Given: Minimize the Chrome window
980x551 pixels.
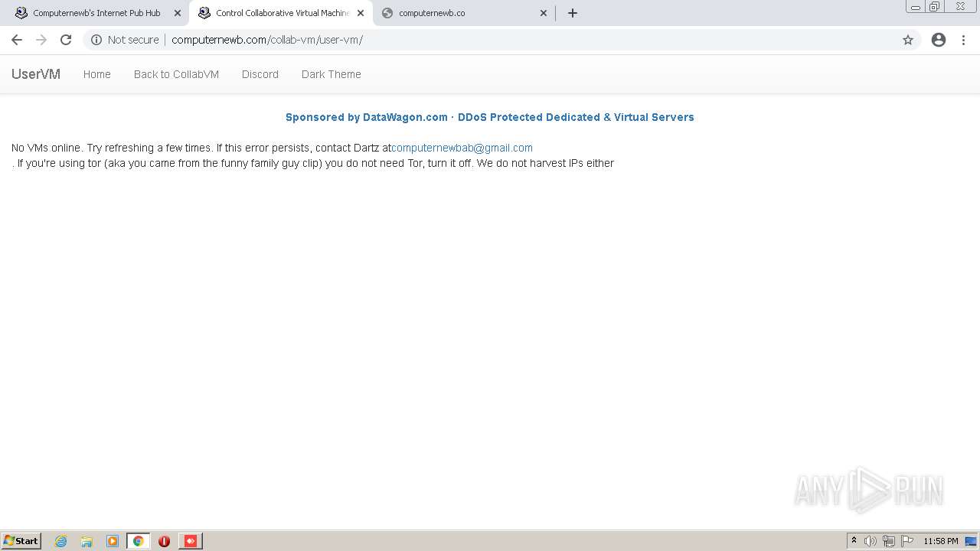Looking at the screenshot, I should click(916, 6).
